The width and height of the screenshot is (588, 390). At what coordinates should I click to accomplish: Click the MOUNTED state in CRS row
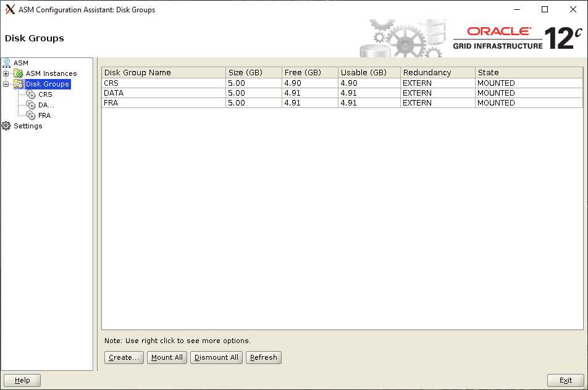529,83
